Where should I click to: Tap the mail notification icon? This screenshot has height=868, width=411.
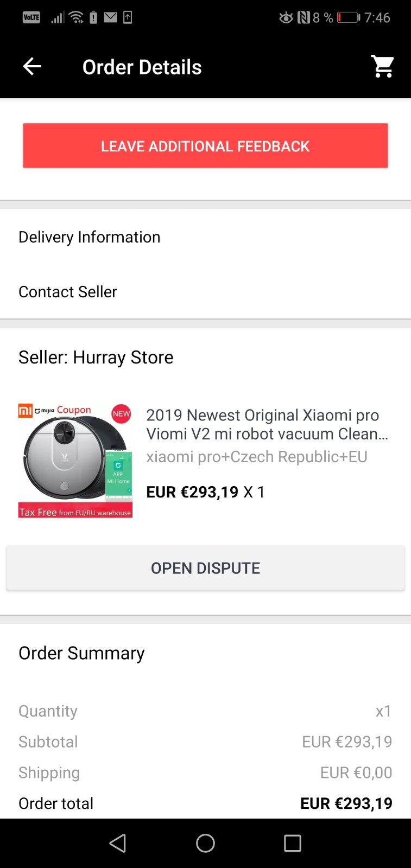pos(111,17)
